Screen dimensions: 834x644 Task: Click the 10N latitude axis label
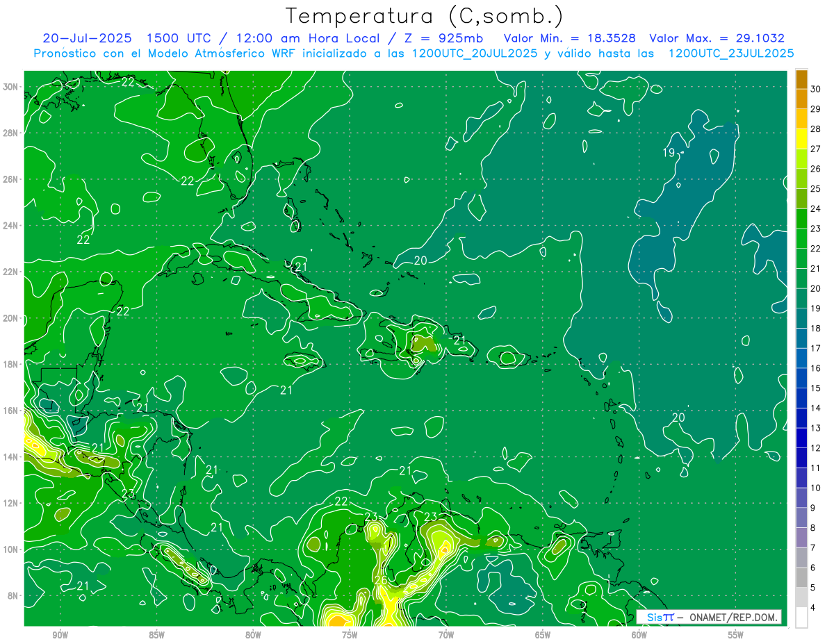click(12, 550)
